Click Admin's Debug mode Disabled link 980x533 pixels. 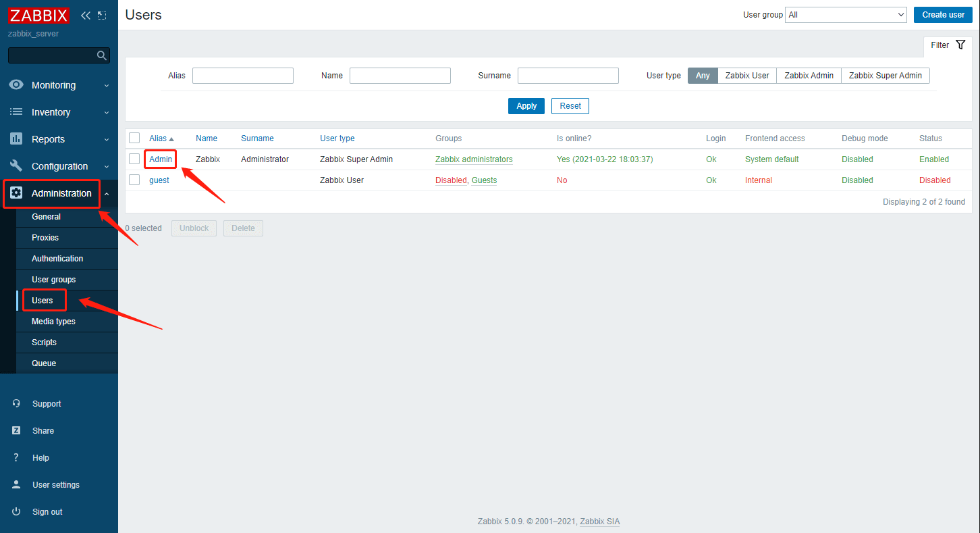click(x=857, y=159)
